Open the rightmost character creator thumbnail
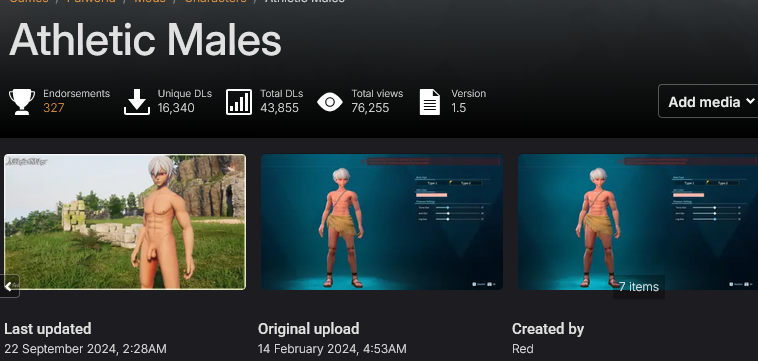The image size is (758, 361). 638,222
